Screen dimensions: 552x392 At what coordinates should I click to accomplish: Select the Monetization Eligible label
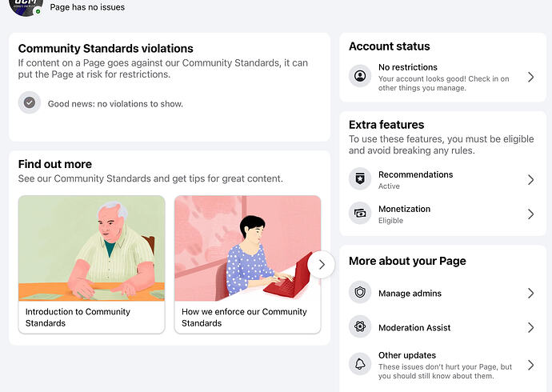point(390,221)
